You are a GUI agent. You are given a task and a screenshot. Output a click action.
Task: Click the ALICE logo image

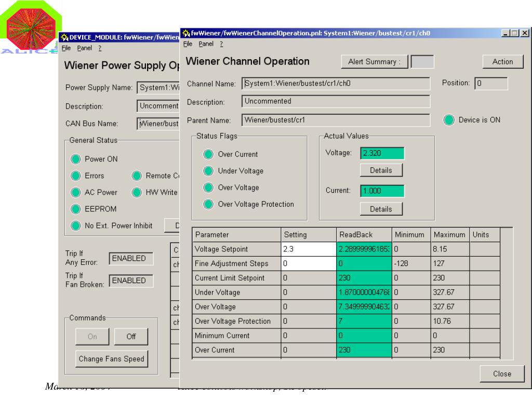[31, 27]
